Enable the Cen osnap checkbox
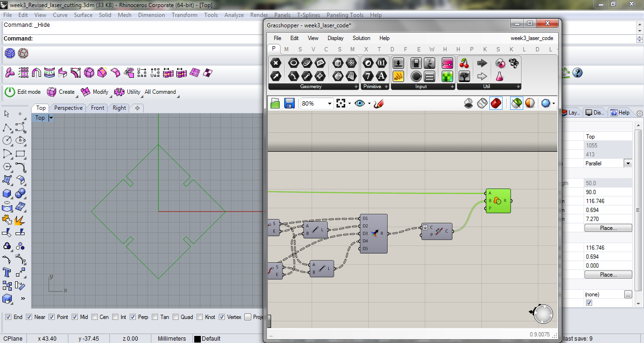 (x=95, y=317)
